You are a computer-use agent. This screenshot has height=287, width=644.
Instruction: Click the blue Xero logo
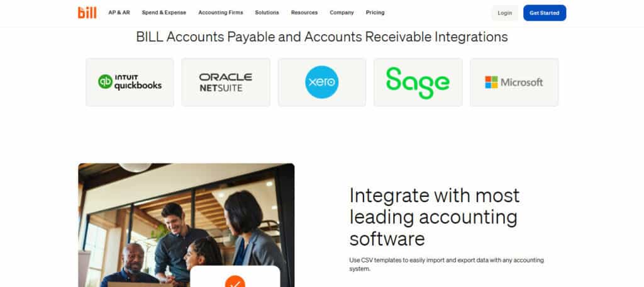(322, 82)
